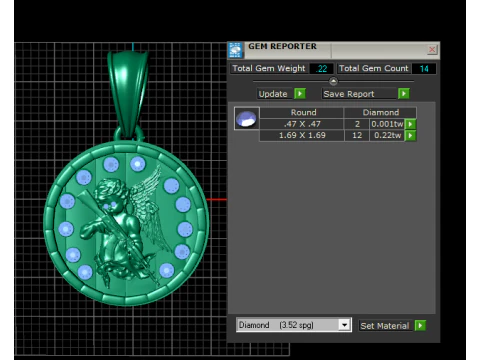
Task: Click the Total Gem Weight label
Action: 269,68
